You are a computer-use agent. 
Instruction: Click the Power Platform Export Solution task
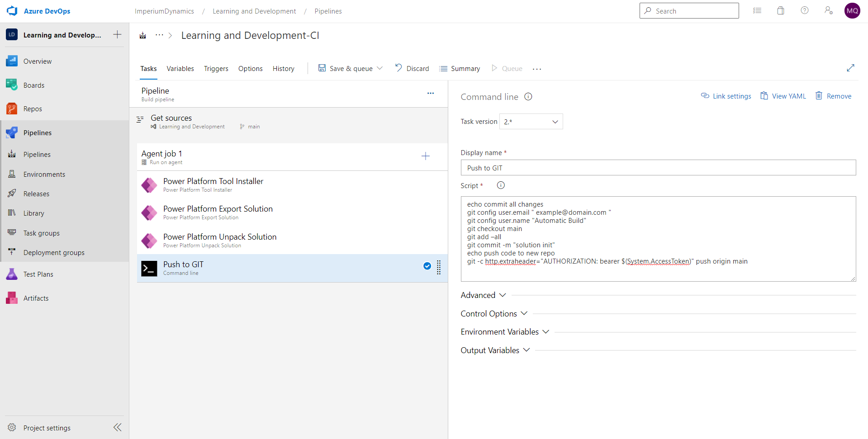[218, 212]
